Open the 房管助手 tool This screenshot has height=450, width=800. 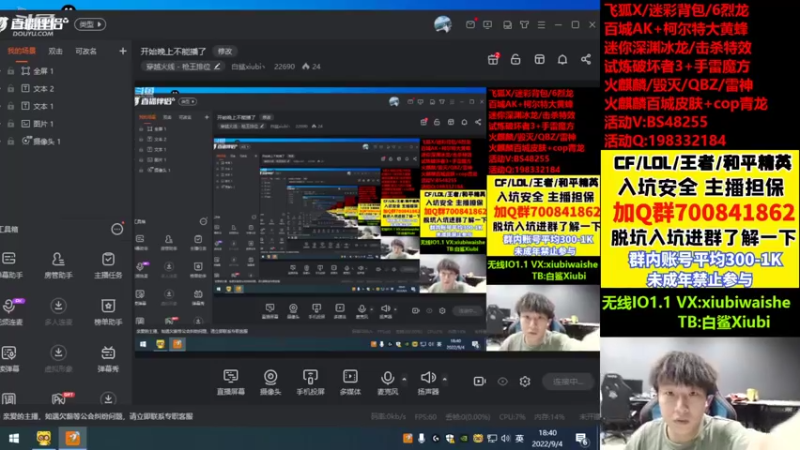[x=58, y=264]
